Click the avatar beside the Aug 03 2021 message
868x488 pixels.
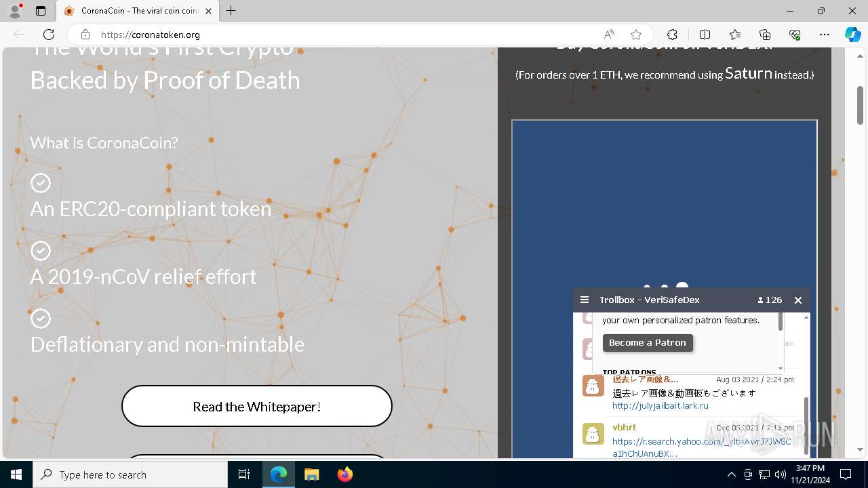pos(593,386)
